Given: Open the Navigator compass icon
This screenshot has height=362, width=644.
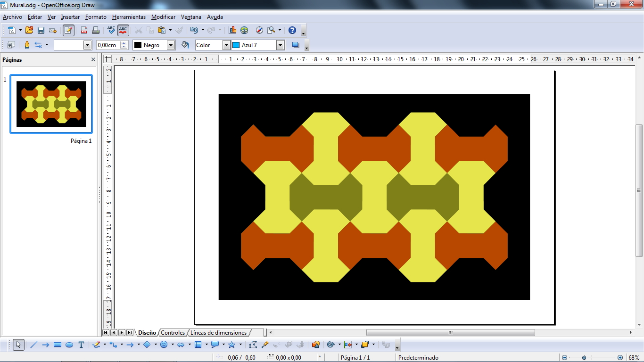Looking at the screenshot, I should coord(259,30).
